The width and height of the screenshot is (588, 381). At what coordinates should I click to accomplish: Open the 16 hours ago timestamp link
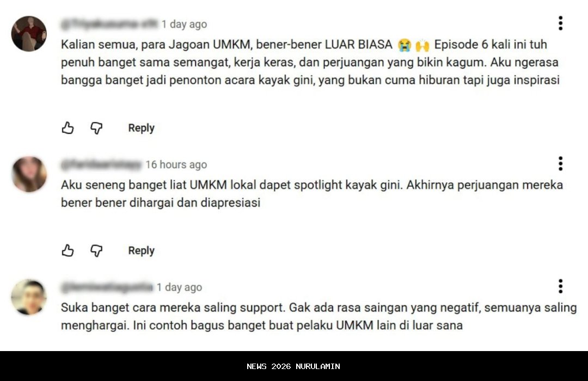click(x=176, y=164)
